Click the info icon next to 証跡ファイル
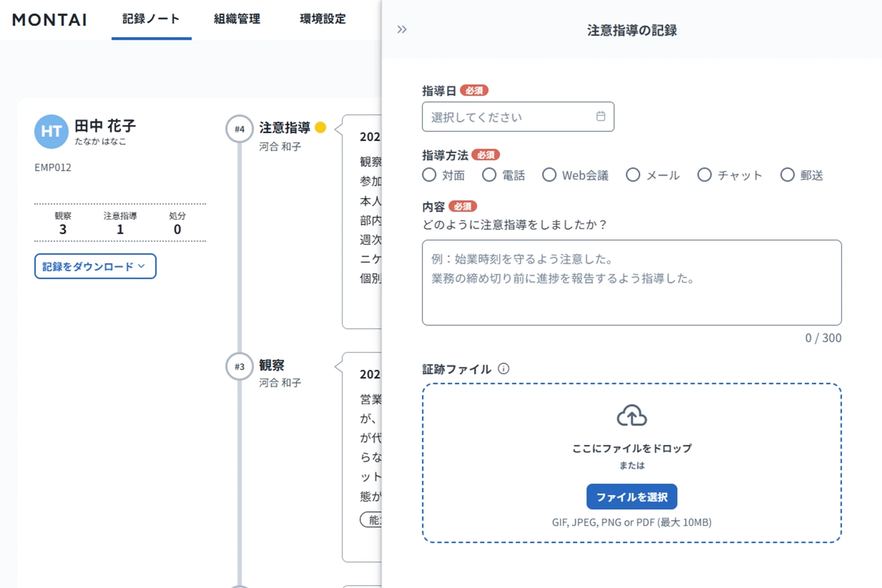882x588 pixels. [x=504, y=368]
